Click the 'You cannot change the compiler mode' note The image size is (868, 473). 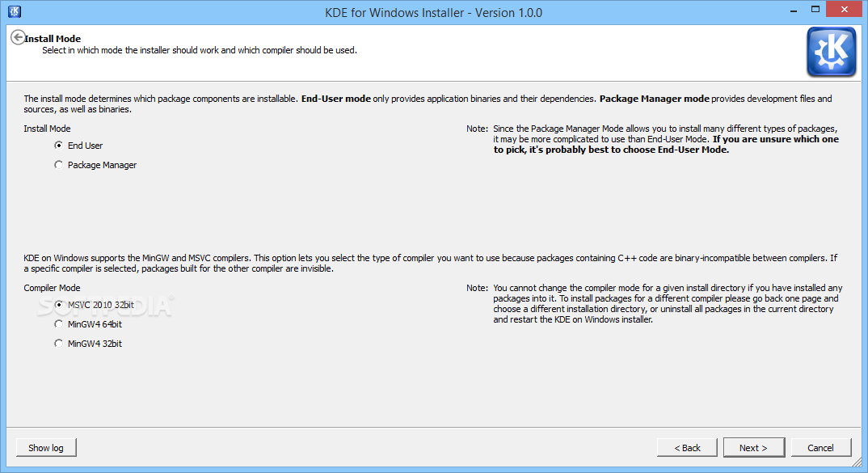pyautogui.click(x=668, y=303)
